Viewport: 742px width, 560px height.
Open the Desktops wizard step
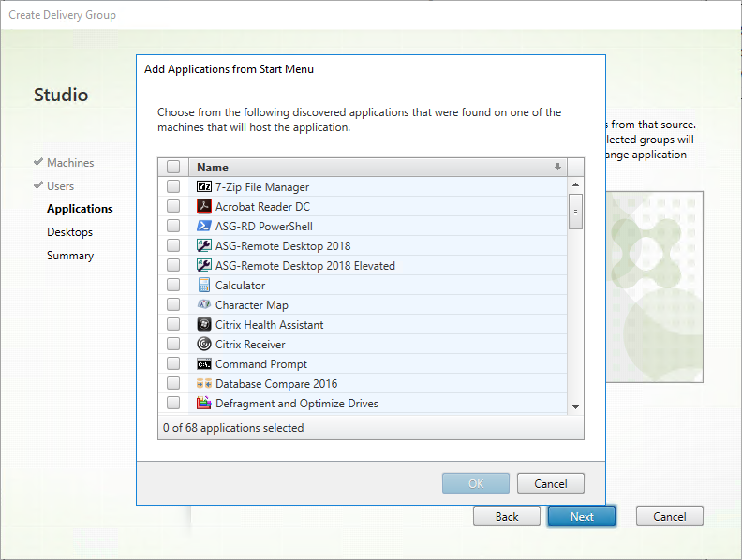(x=69, y=232)
